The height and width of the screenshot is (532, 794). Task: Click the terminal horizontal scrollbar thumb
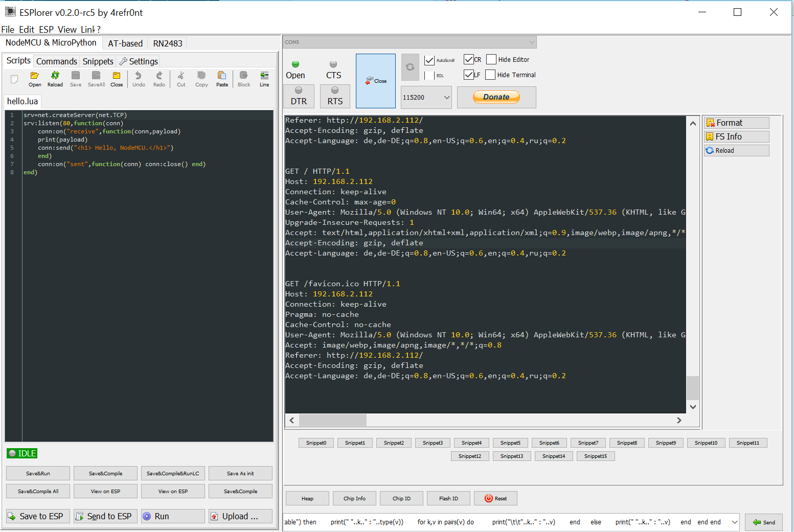[333, 420]
